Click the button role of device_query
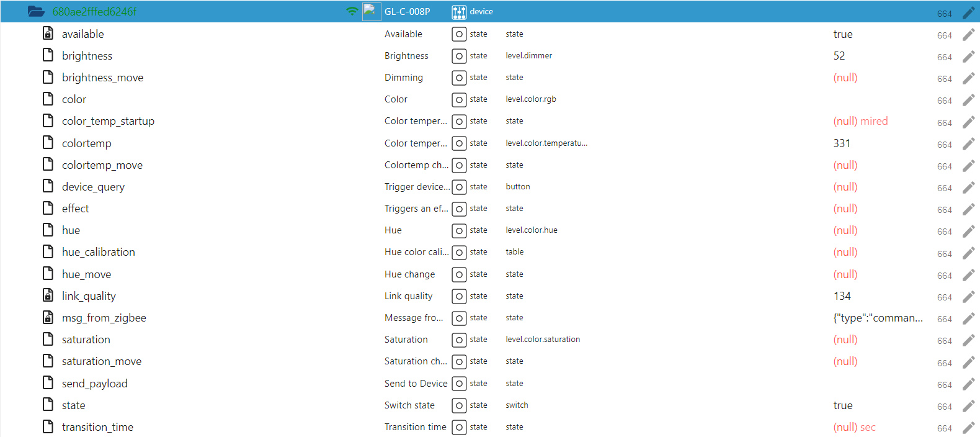980x437 pixels. coord(518,187)
